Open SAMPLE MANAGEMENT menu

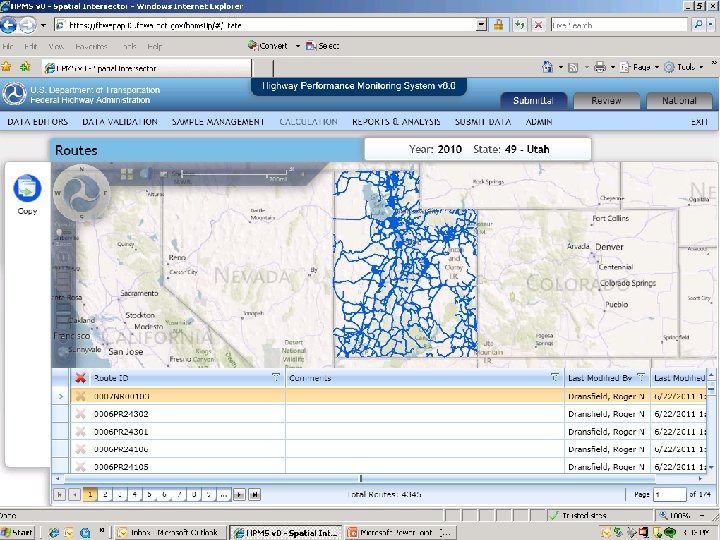[218, 122]
